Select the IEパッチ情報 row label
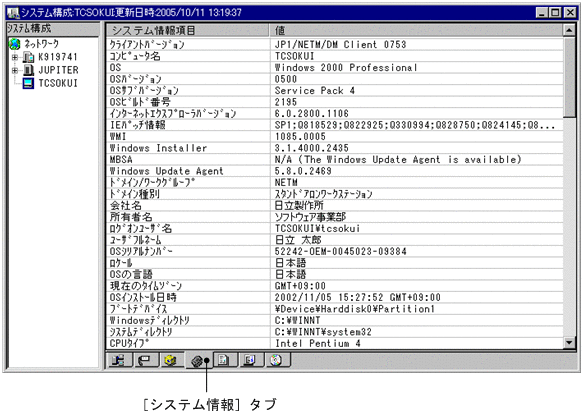Viewport: 585px width, 417px height. (x=137, y=125)
